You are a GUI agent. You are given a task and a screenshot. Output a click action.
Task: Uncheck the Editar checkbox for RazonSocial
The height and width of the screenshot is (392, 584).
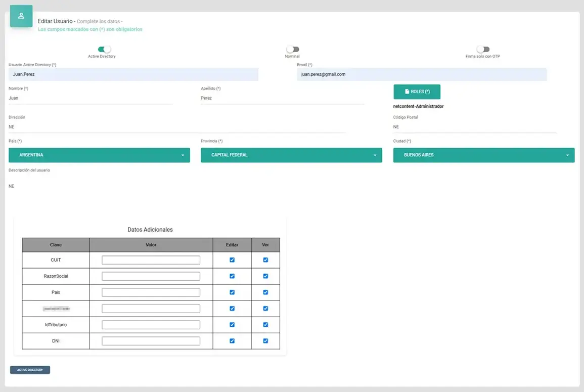[232, 276]
